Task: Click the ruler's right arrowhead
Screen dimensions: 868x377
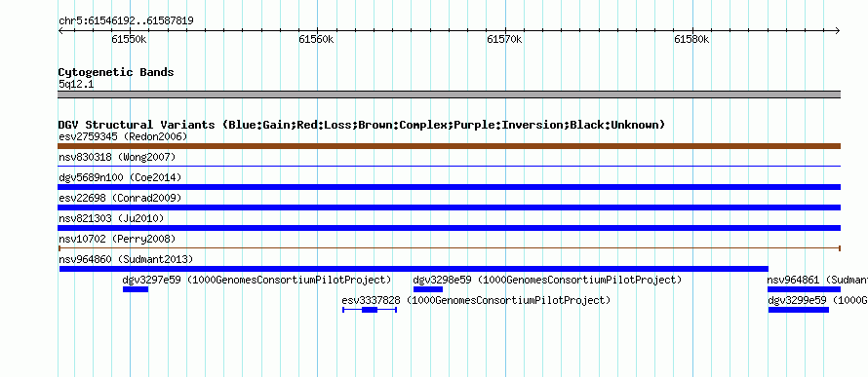Action: [838, 31]
